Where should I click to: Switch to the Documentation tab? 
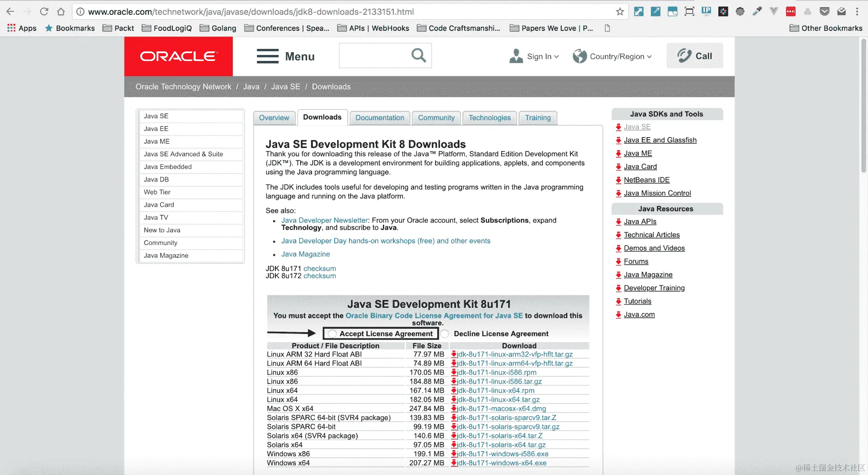(x=379, y=118)
